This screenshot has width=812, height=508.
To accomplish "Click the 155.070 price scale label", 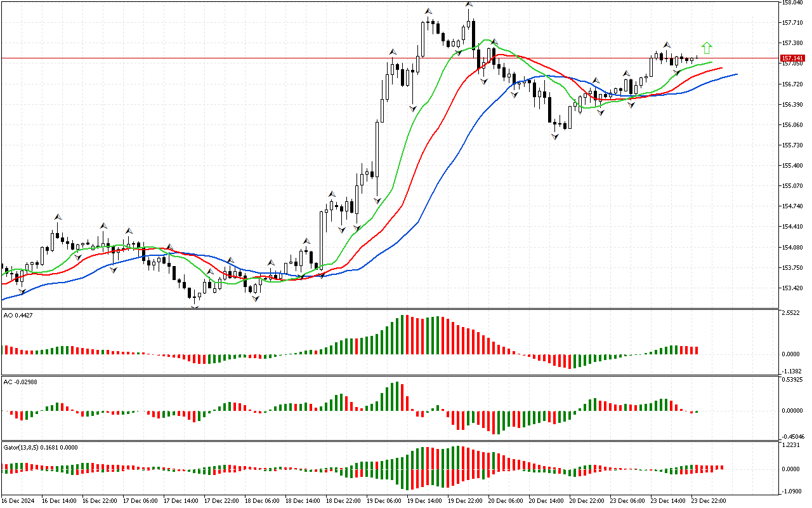I will point(793,185).
